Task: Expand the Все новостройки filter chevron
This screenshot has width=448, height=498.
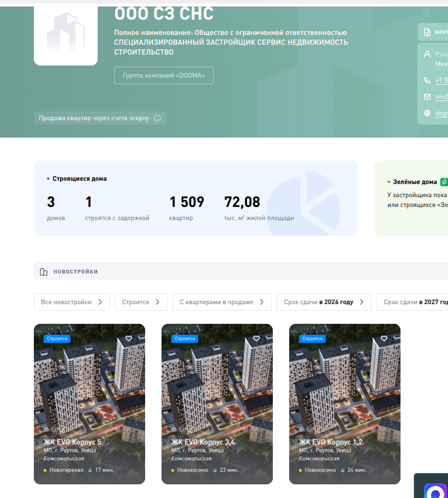Action: click(x=100, y=302)
